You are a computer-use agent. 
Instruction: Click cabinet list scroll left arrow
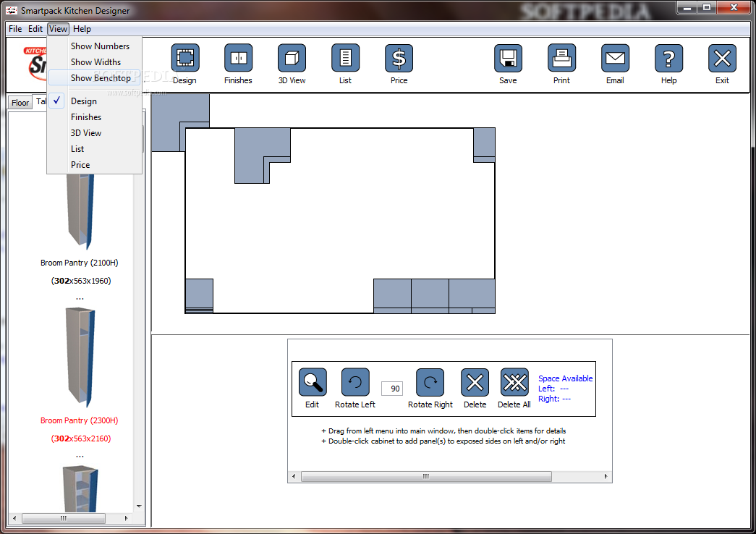pos(14,518)
